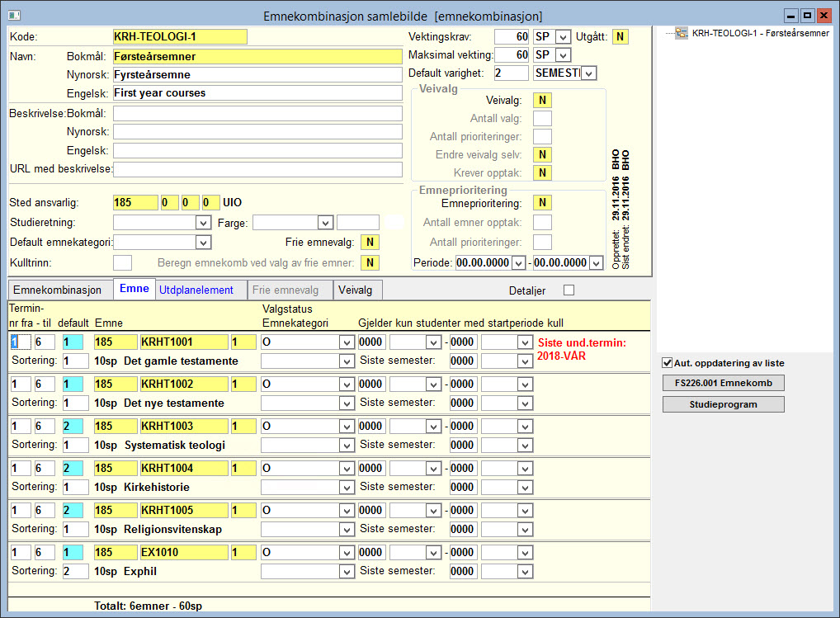This screenshot has height=618, width=840.
Task: Click the application icon in title bar
Action: click(15, 16)
